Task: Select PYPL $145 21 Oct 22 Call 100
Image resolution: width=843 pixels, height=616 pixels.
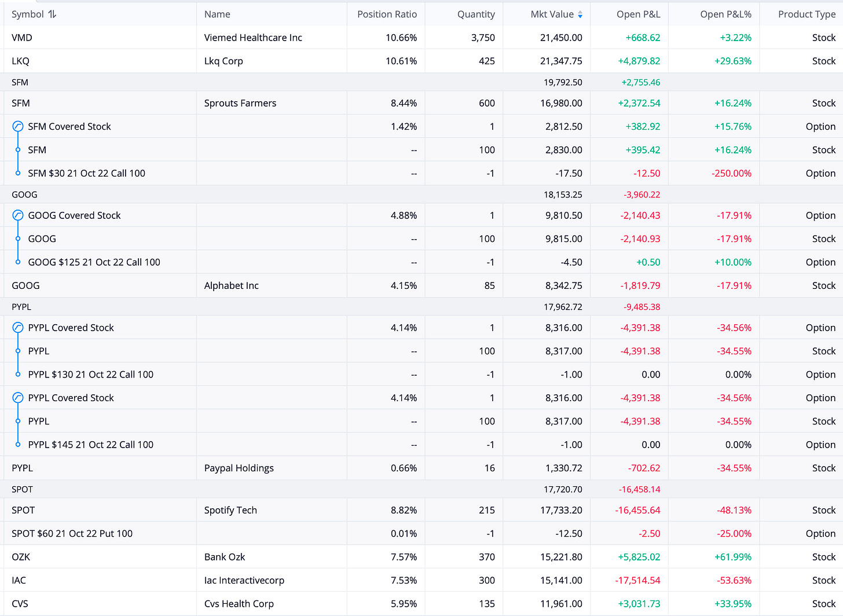Action: 91,445
